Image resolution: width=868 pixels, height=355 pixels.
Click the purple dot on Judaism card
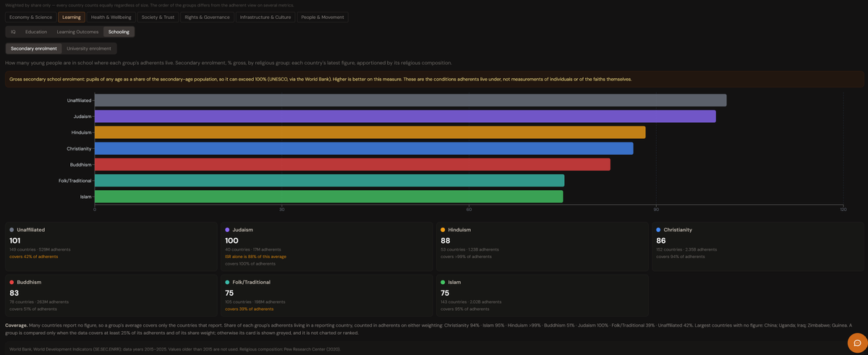(x=227, y=230)
